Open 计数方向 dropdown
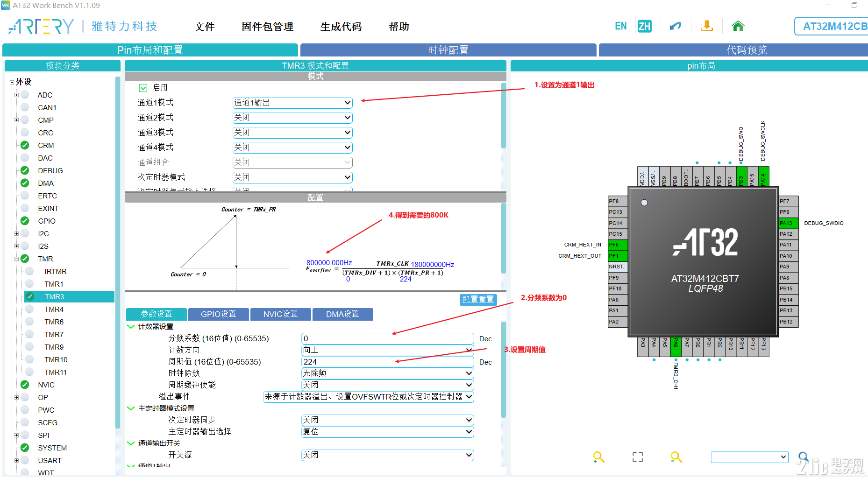 click(388, 350)
